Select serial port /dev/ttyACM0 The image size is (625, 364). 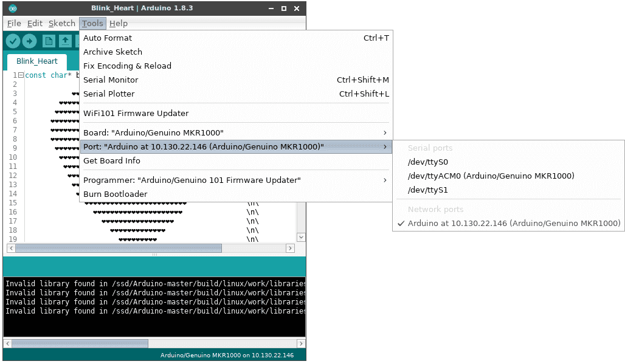tap(491, 176)
